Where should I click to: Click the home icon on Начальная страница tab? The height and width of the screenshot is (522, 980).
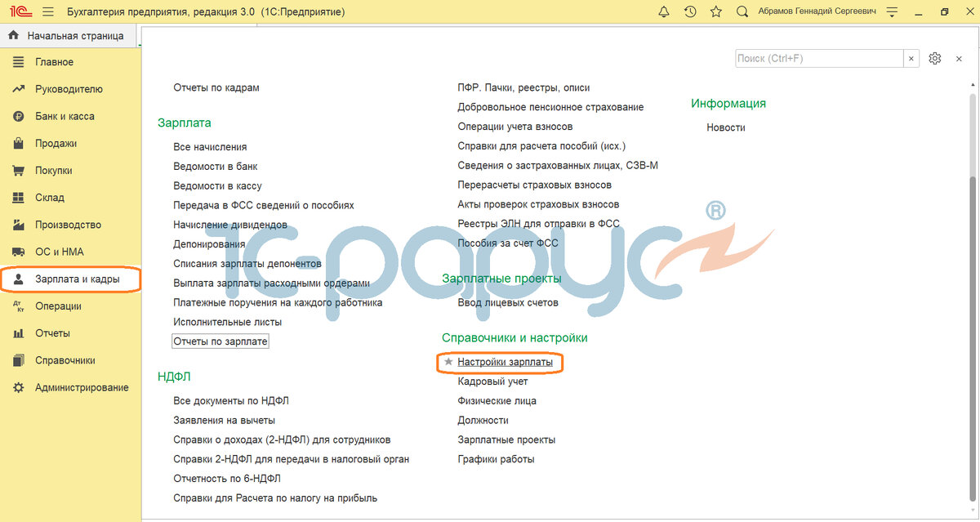coord(14,35)
